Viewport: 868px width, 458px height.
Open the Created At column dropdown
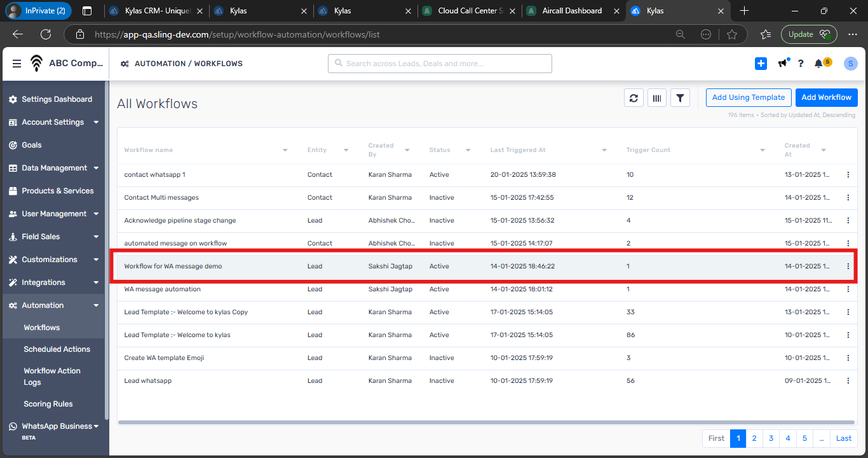tap(824, 150)
